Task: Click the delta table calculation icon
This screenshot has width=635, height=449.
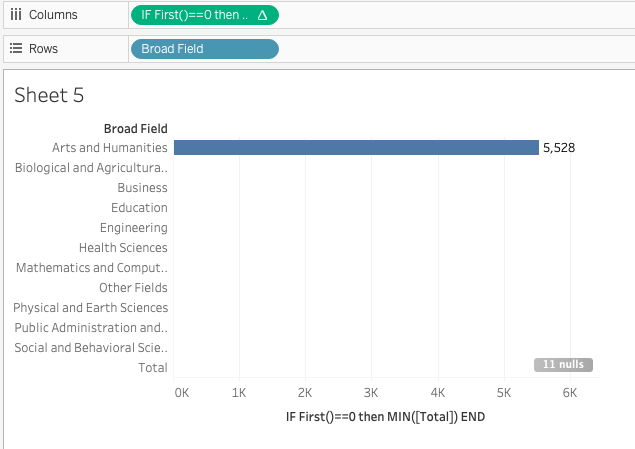Action: 262,15
